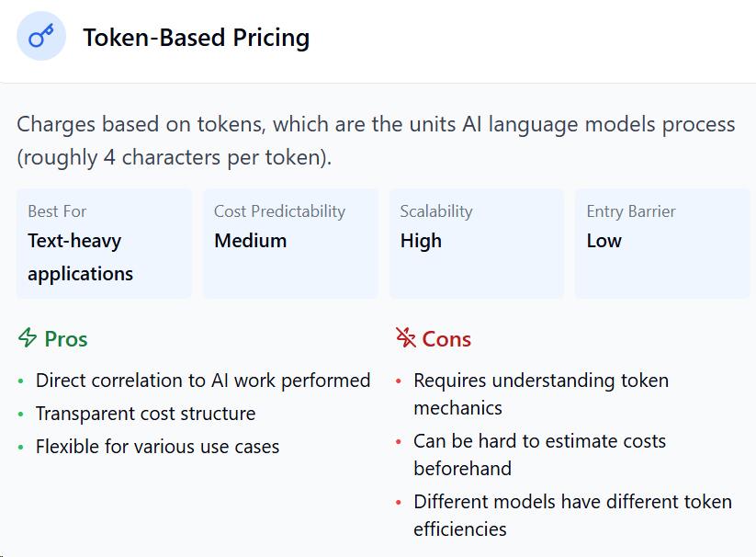Click 'Direct correlation to AI work performed'
756x557 pixels.
coord(203,381)
